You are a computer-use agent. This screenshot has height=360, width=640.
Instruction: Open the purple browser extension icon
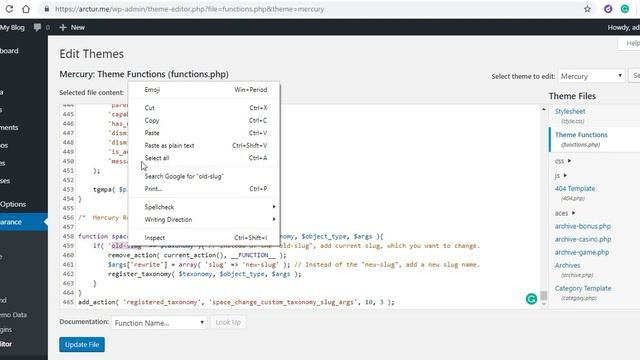click(x=608, y=9)
